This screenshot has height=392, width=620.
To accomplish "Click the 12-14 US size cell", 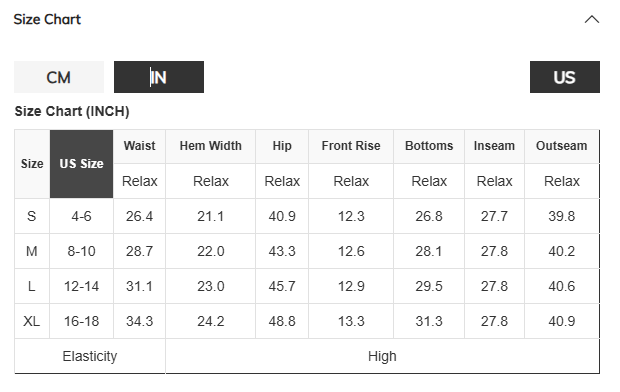I will coord(81,286).
